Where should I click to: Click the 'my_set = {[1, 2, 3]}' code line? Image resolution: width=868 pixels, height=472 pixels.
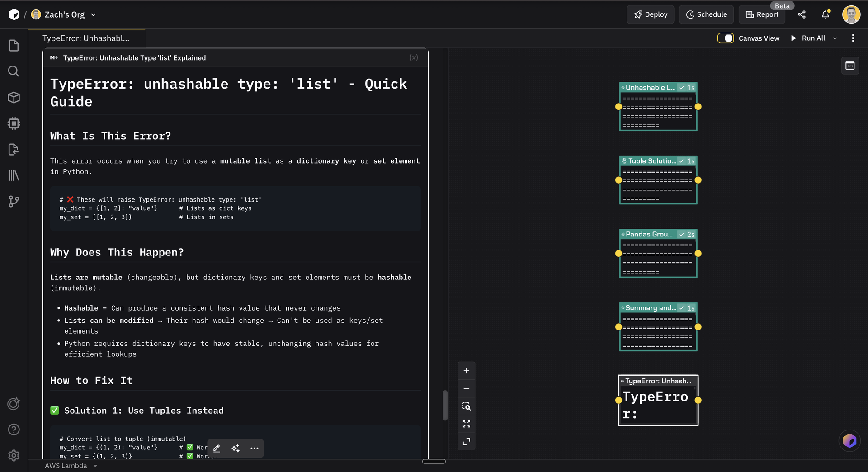point(96,217)
